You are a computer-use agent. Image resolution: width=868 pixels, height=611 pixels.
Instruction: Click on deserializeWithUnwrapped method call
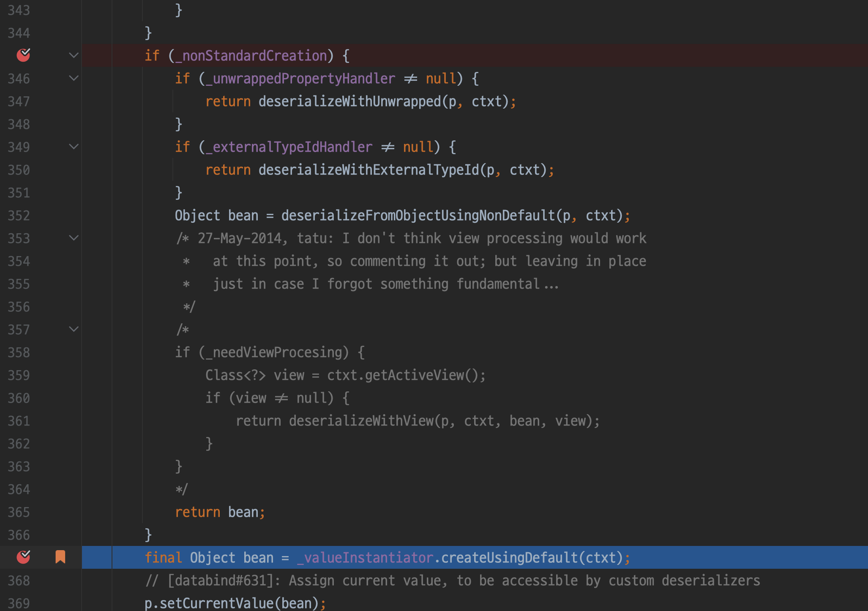pos(350,101)
